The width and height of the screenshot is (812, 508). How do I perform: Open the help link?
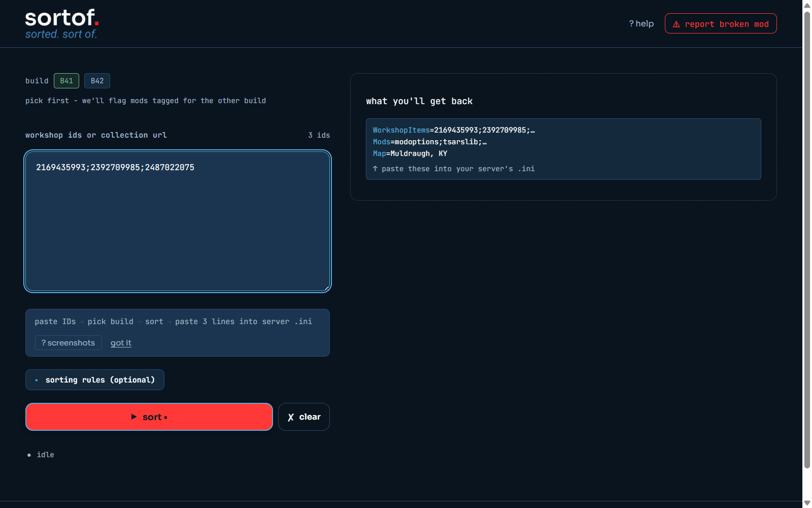pos(641,24)
